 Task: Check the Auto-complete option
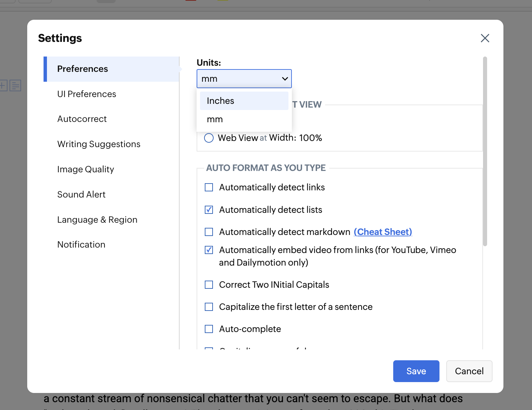coord(209,329)
